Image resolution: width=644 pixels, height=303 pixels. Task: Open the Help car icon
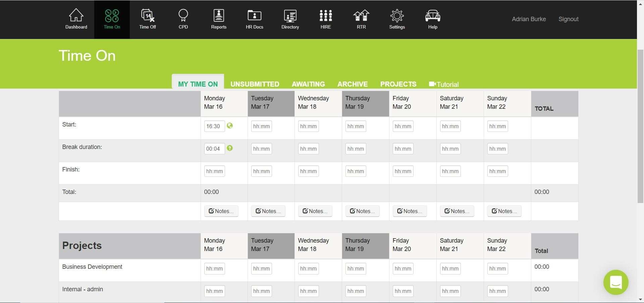[x=433, y=15]
